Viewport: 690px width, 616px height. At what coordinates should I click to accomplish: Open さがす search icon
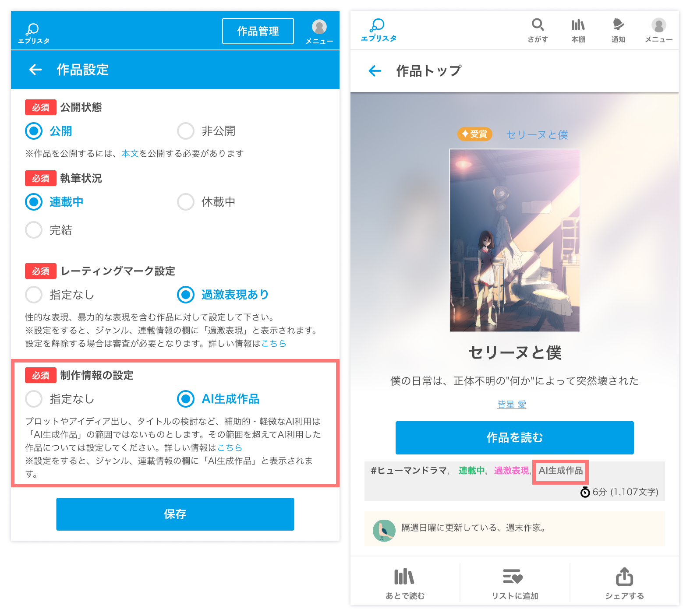click(x=538, y=30)
